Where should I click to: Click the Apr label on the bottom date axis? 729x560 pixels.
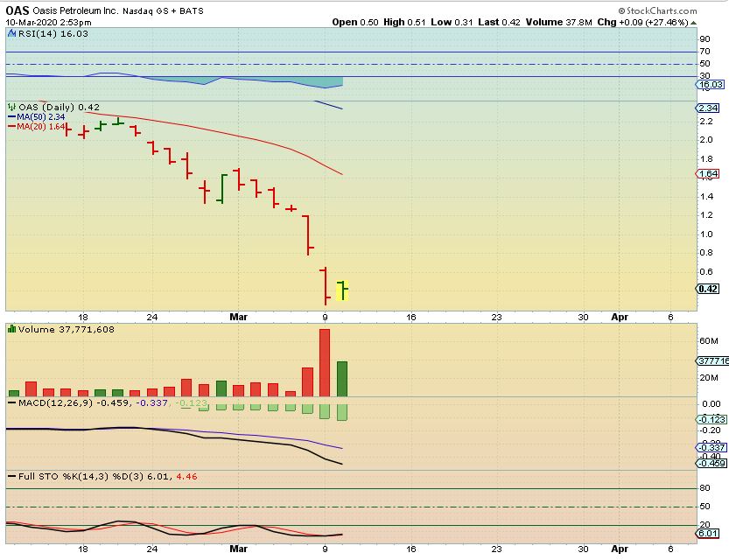click(620, 549)
